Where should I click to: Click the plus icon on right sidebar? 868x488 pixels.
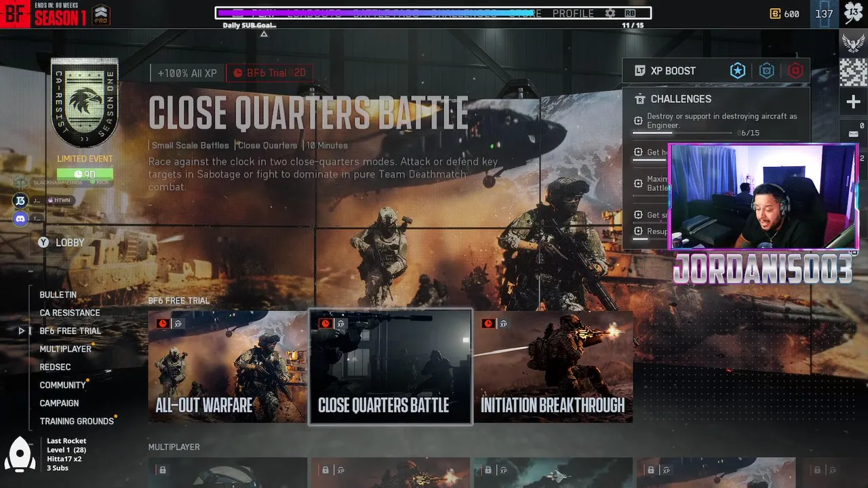(853, 102)
